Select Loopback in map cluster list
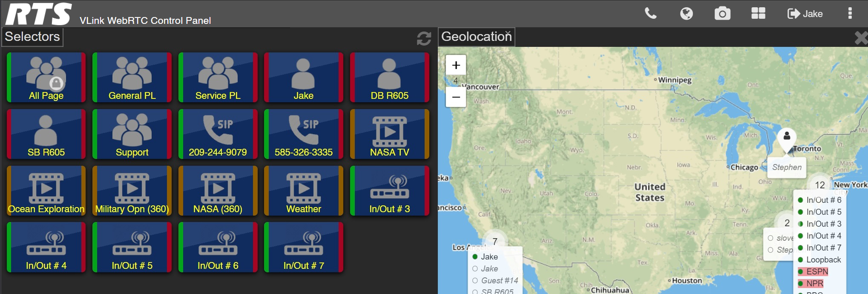Screen dimensions: 868x294 pyautogui.click(x=820, y=259)
